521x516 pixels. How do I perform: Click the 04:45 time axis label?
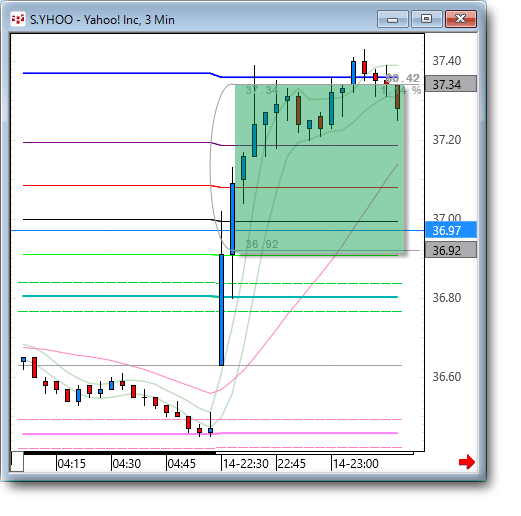coord(181,464)
